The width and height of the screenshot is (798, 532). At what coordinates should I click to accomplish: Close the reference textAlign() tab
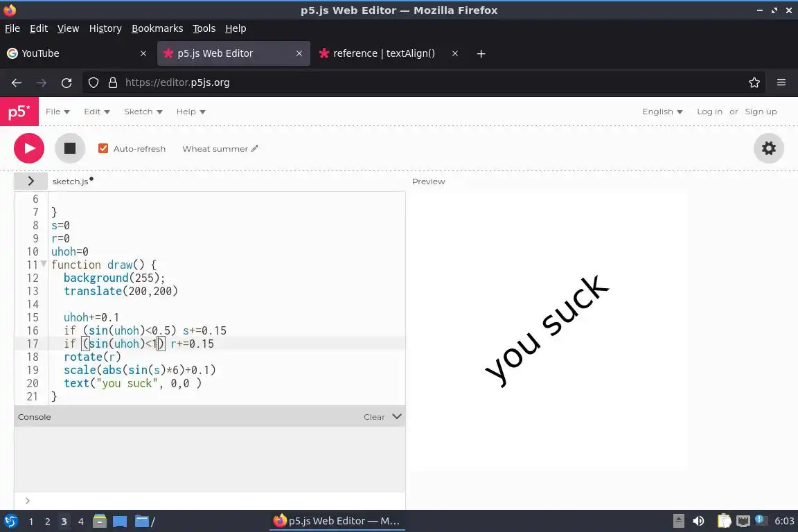pos(455,53)
